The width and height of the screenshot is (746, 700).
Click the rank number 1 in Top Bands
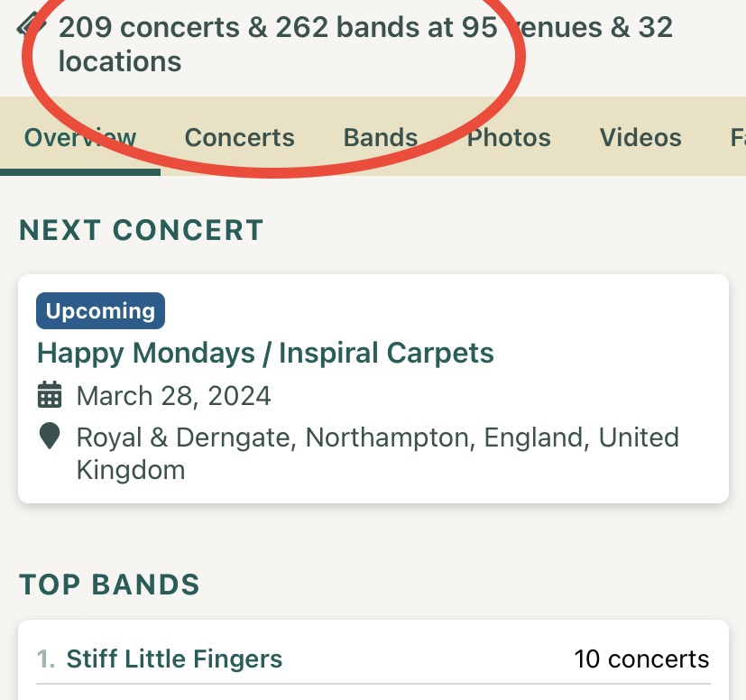tap(46, 659)
